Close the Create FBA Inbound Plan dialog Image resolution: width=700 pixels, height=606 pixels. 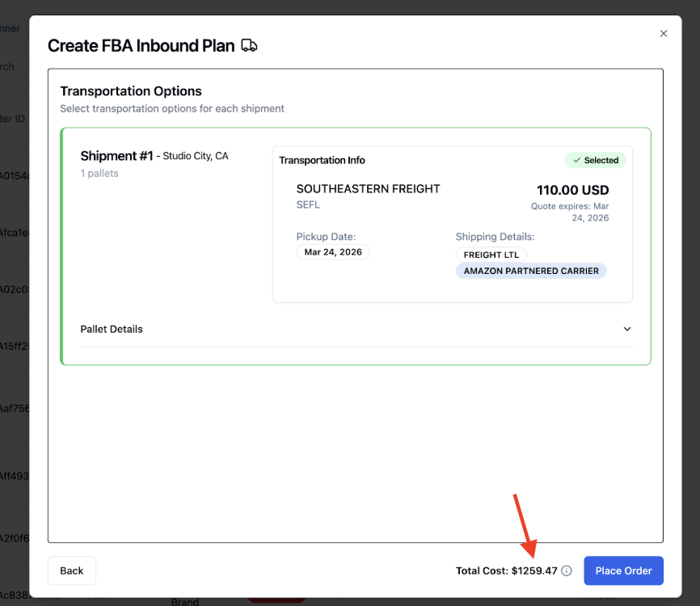coord(664,33)
